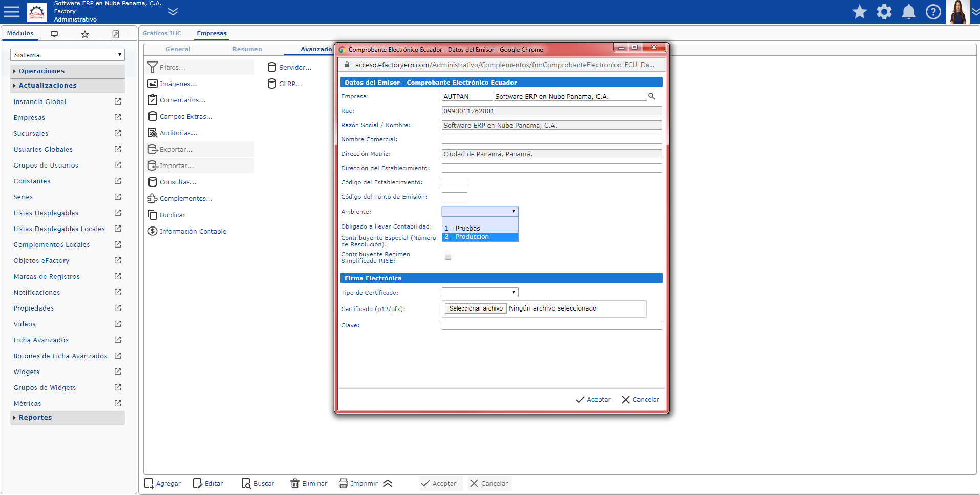The image size is (980, 495).
Task: Search company with magnifier icon in dialog
Action: pos(652,96)
